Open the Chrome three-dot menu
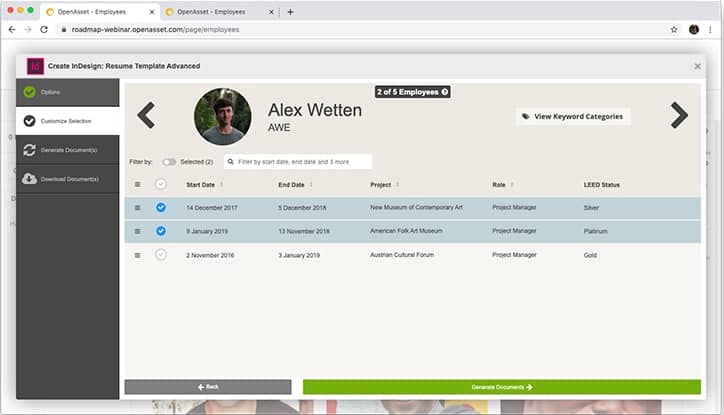 point(710,30)
